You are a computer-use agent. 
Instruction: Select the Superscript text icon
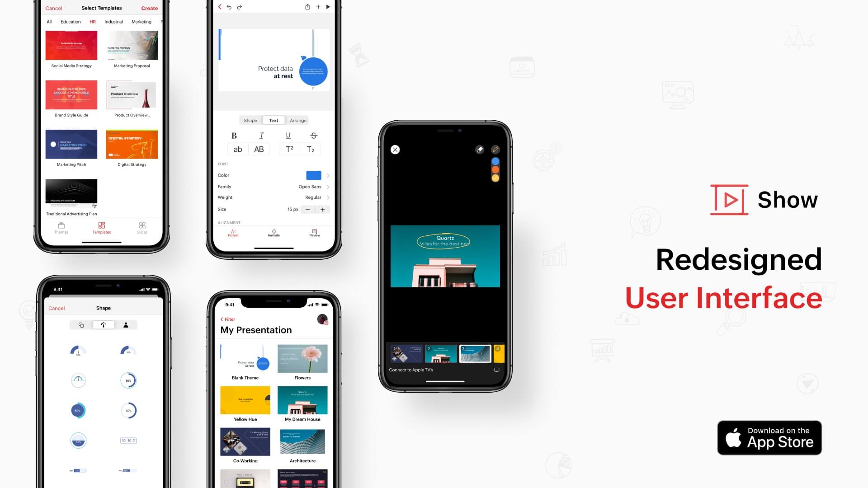click(289, 149)
